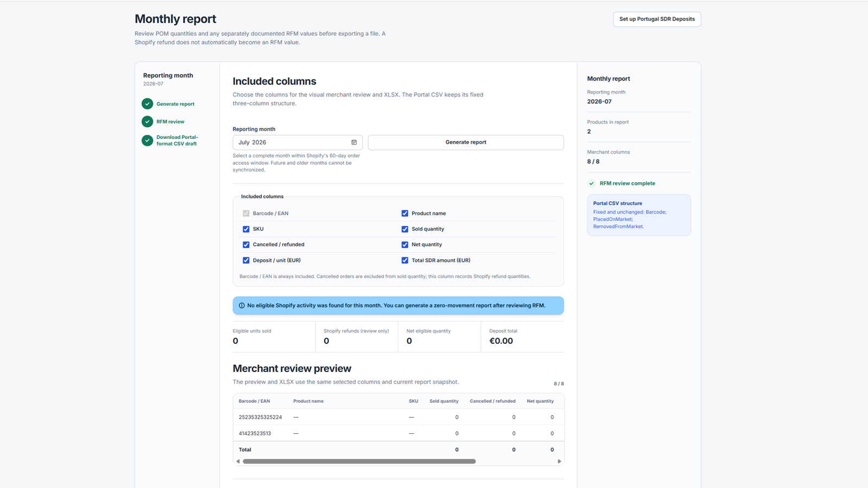The height and width of the screenshot is (488, 868).
Task: Click the Merchant review preview heading
Action: (292, 368)
